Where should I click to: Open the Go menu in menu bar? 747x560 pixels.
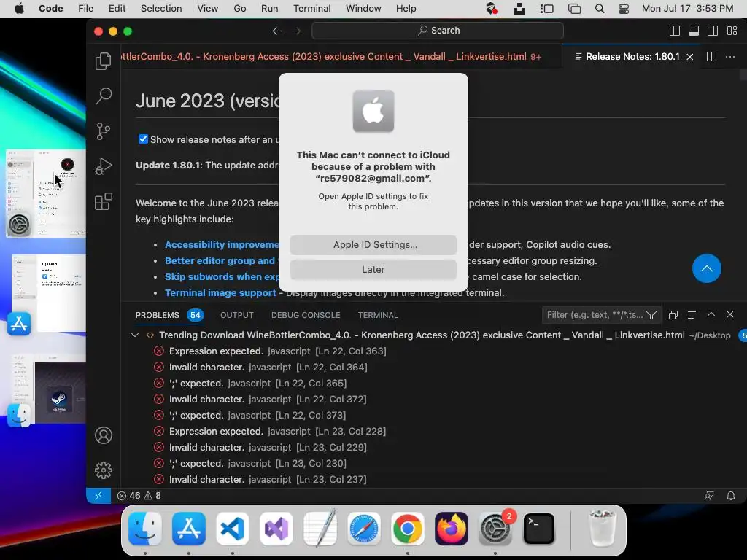pos(239,9)
